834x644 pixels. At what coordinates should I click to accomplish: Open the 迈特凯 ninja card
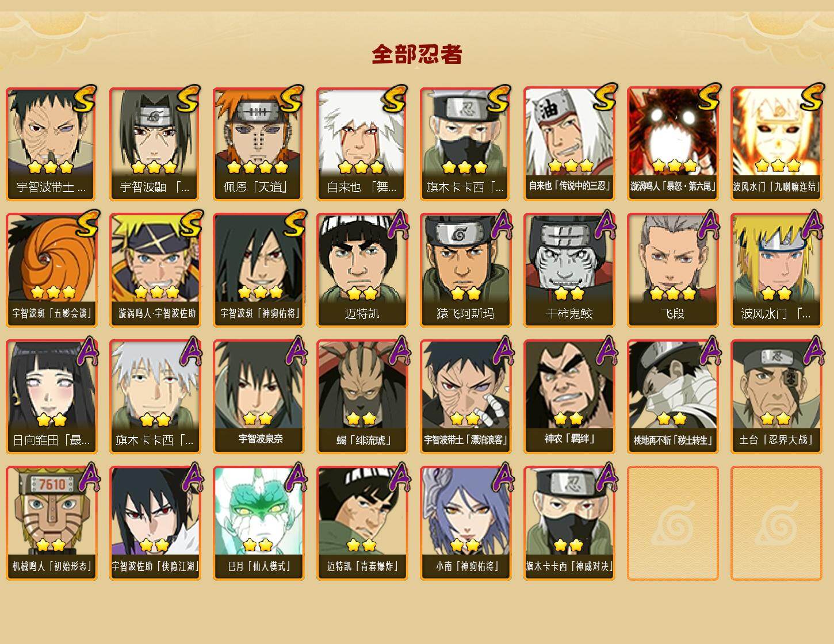pyautogui.click(x=362, y=270)
